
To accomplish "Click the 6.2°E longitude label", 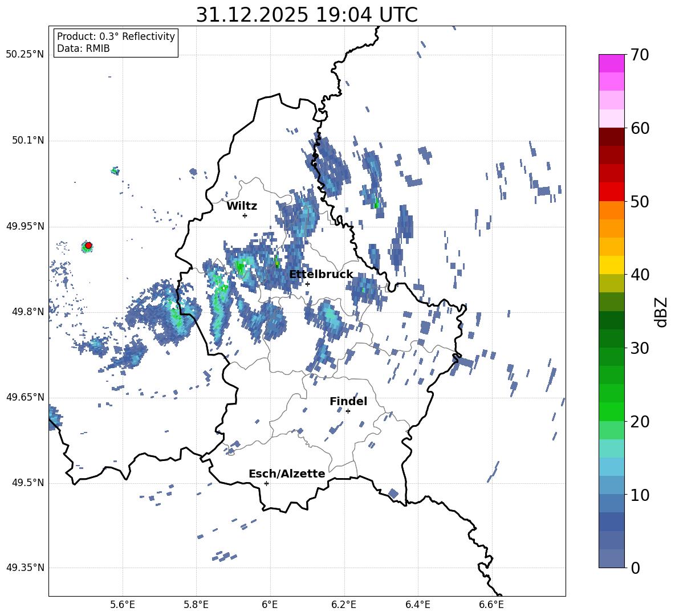I will (x=344, y=605).
